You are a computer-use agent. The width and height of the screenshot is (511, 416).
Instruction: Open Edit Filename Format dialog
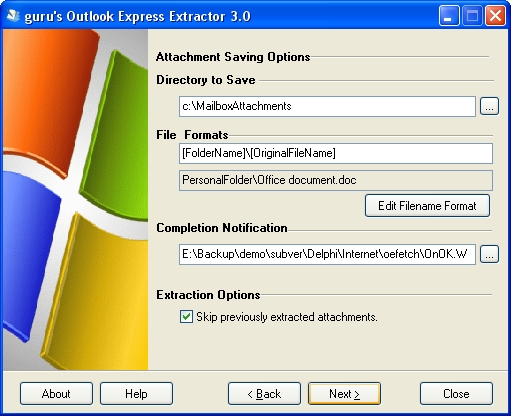tap(427, 206)
